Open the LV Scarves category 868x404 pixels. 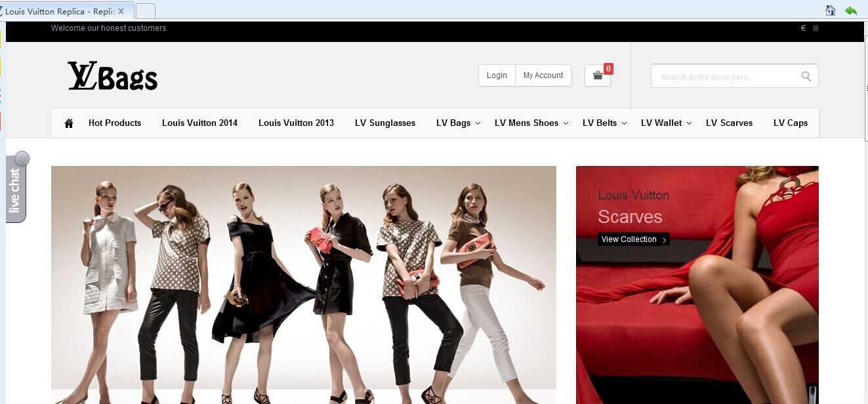[x=729, y=123]
